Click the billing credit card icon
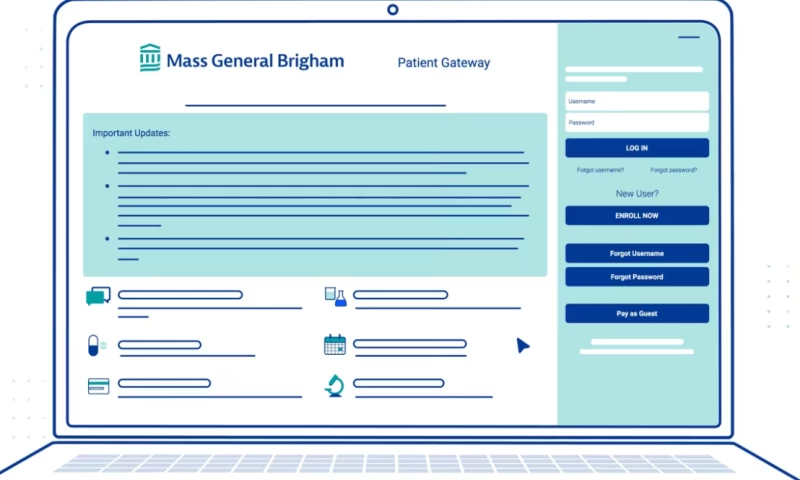 pyautogui.click(x=98, y=386)
